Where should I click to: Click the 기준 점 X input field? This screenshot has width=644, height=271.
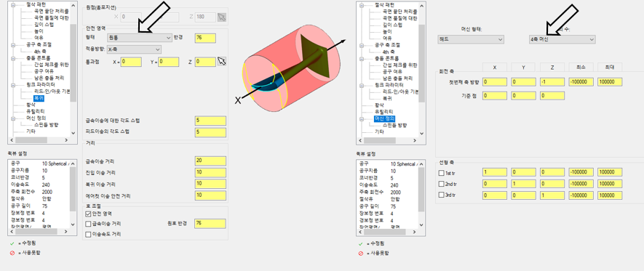(x=495, y=95)
